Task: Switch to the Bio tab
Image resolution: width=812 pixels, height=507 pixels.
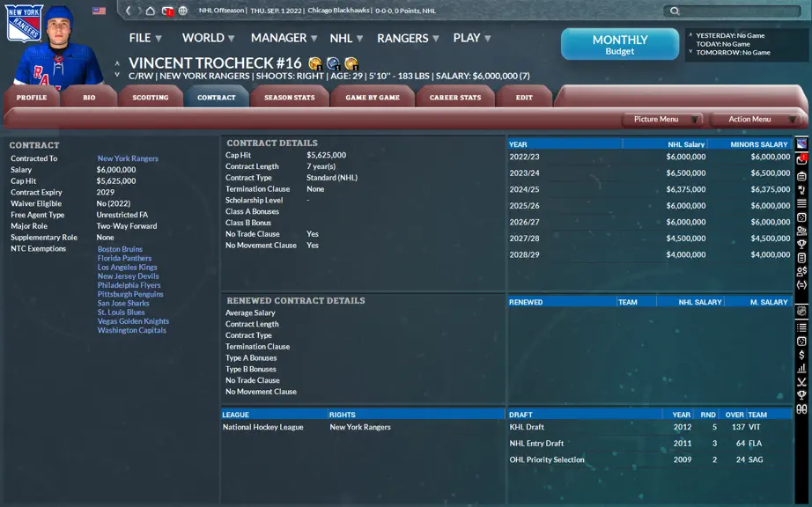Action: [x=89, y=97]
